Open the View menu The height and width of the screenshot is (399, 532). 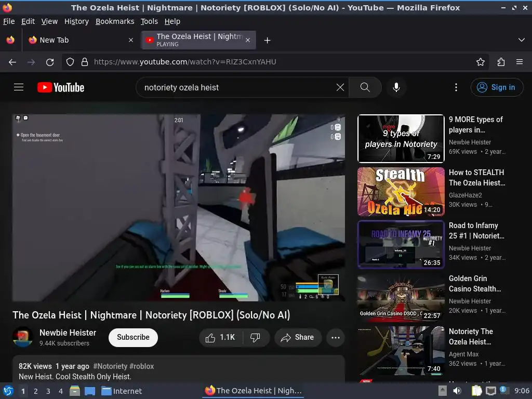tap(49, 21)
